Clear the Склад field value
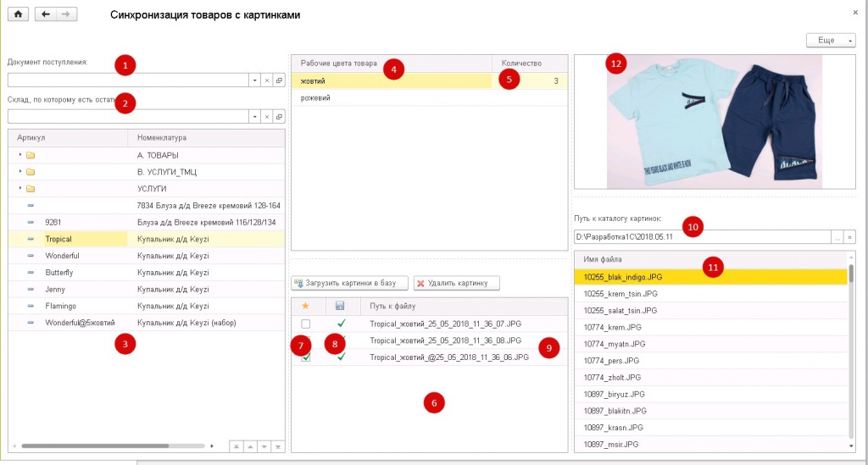 tap(267, 117)
